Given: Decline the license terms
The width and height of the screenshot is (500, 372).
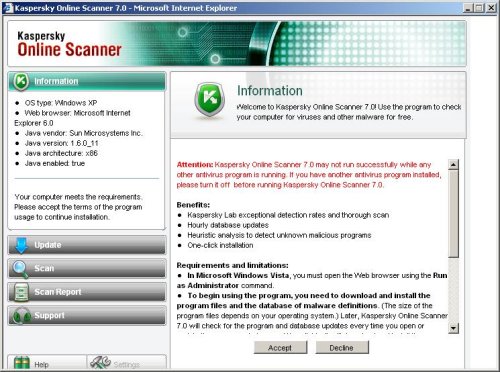Looking at the screenshot, I should click(342, 348).
